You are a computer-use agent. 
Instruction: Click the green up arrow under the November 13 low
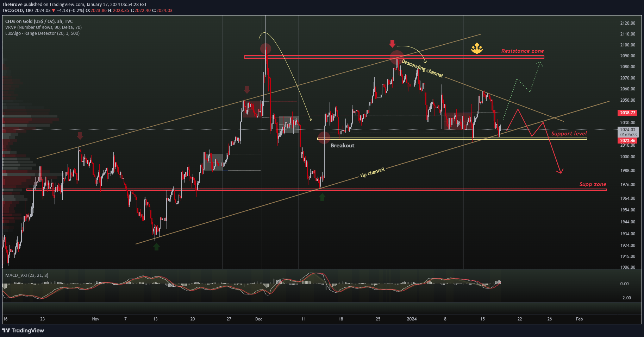(x=156, y=247)
